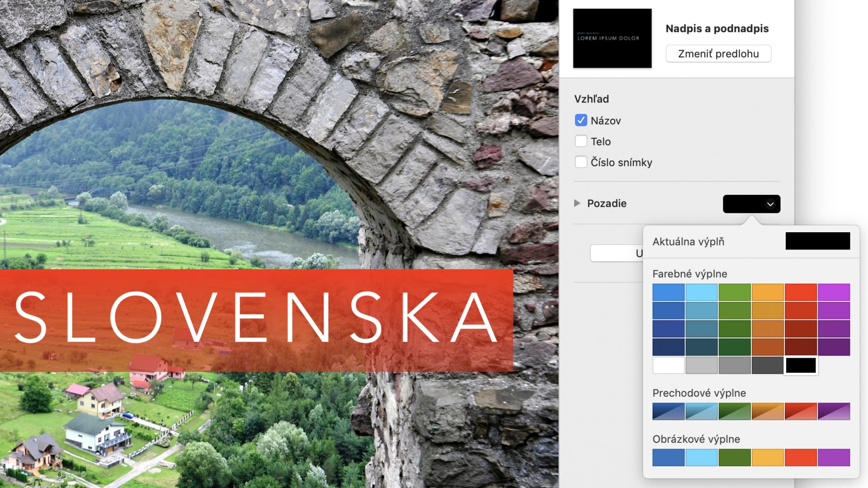Image resolution: width=868 pixels, height=488 pixels.
Task: Pick the bright magenta-purple fill in first row
Action: (834, 292)
